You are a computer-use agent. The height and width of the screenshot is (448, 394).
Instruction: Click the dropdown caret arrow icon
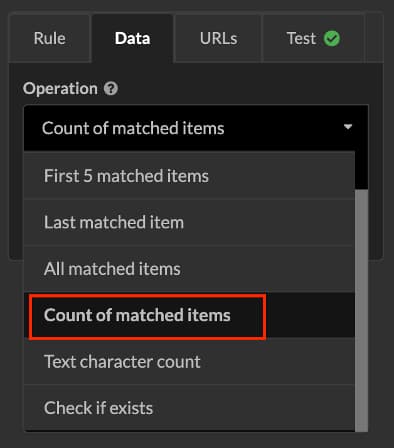(348, 127)
